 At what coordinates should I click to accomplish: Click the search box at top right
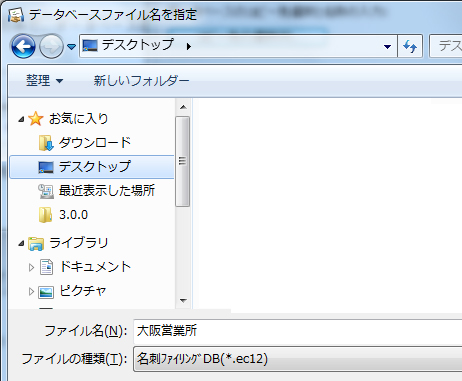tap(446, 46)
